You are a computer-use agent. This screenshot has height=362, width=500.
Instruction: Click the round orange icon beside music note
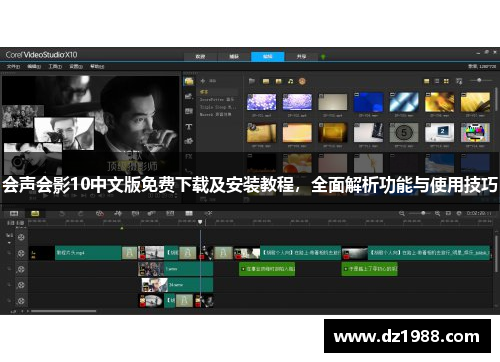click(302, 81)
